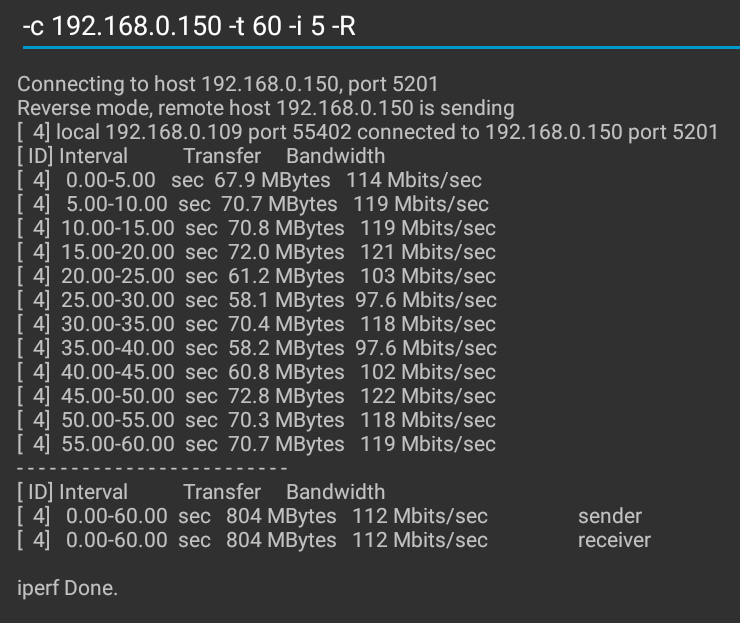
Task: Click the sender summary row
Action: [x=330, y=516]
